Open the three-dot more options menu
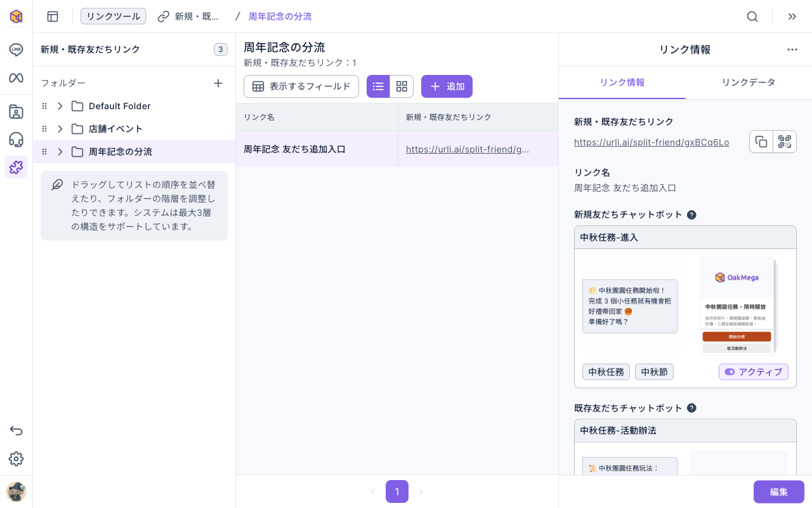Screen dimensions: 812x508 792,50
